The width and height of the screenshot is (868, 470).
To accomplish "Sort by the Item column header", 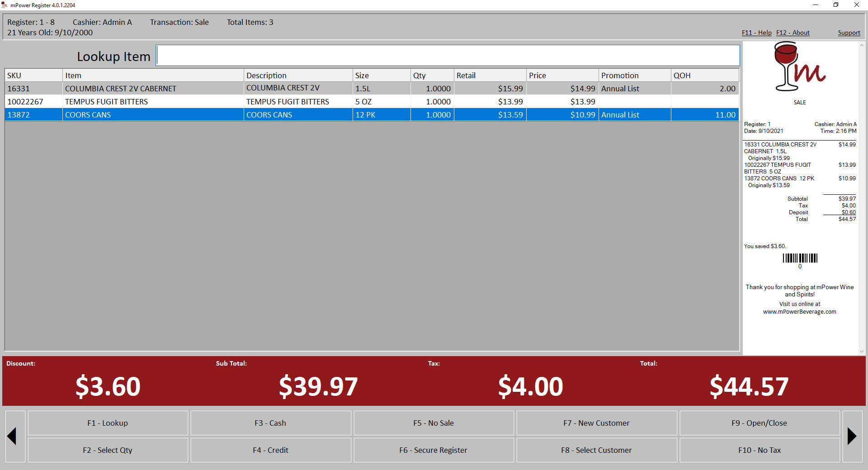I will pos(153,75).
